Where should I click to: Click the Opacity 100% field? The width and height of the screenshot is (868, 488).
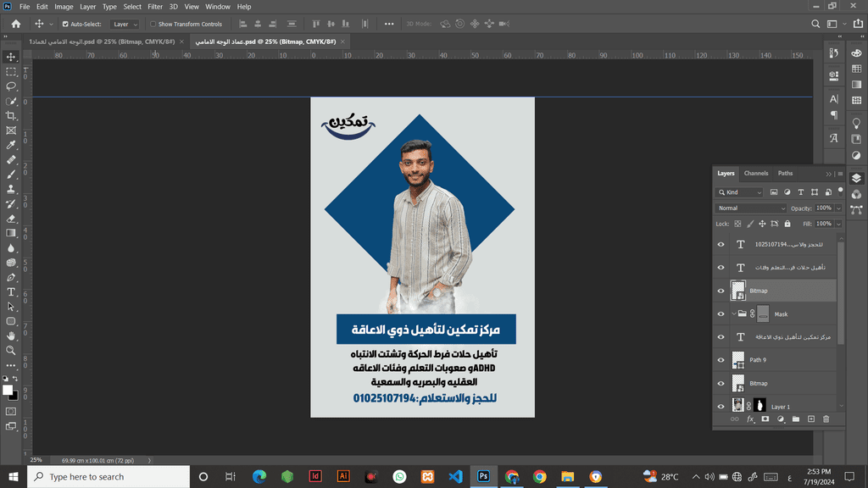tap(824, 208)
